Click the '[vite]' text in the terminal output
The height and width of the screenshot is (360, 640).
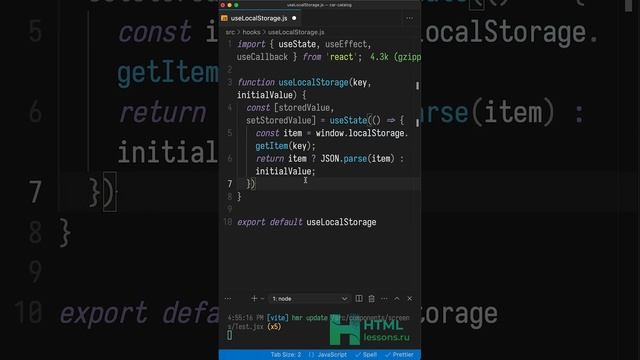(278, 318)
